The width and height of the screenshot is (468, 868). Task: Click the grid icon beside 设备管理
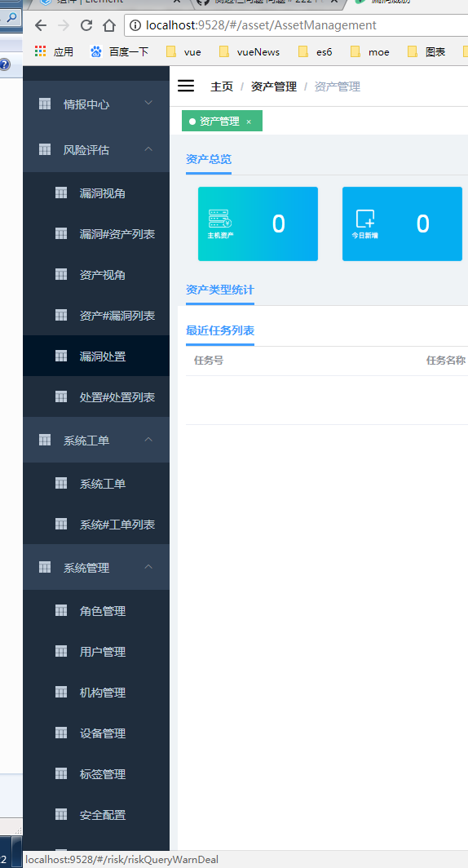[x=61, y=733]
